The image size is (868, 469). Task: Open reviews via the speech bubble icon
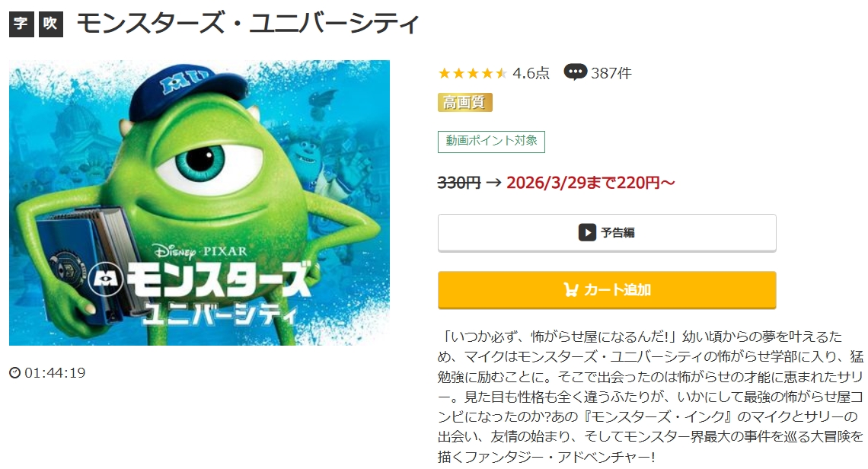coord(575,72)
